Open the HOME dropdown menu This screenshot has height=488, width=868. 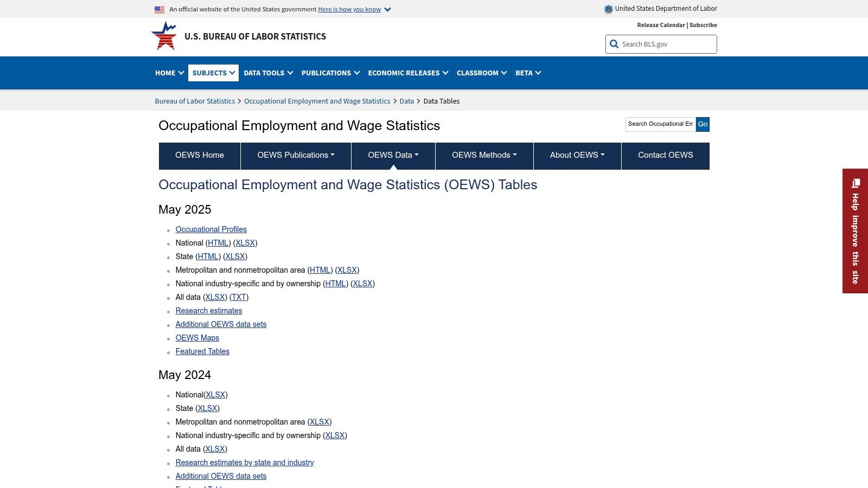click(170, 73)
